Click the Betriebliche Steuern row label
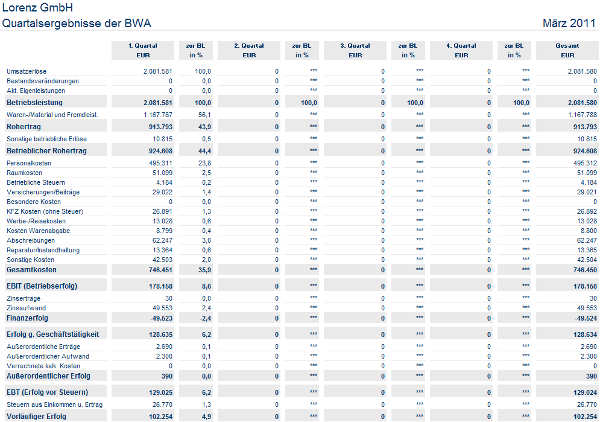 point(36,182)
